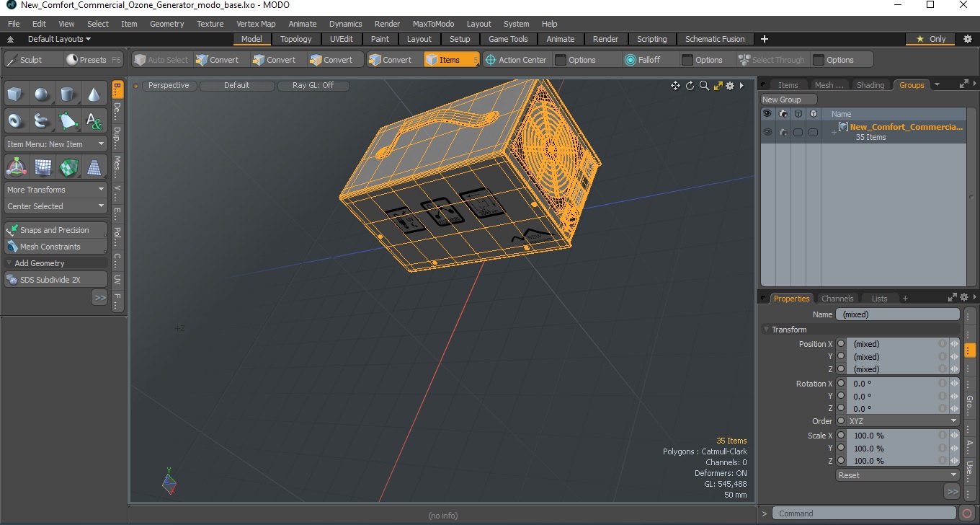Image resolution: width=980 pixels, height=525 pixels.
Task: Click the viewport pan arrows icon
Action: pyautogui.click(x=675, y=86)
